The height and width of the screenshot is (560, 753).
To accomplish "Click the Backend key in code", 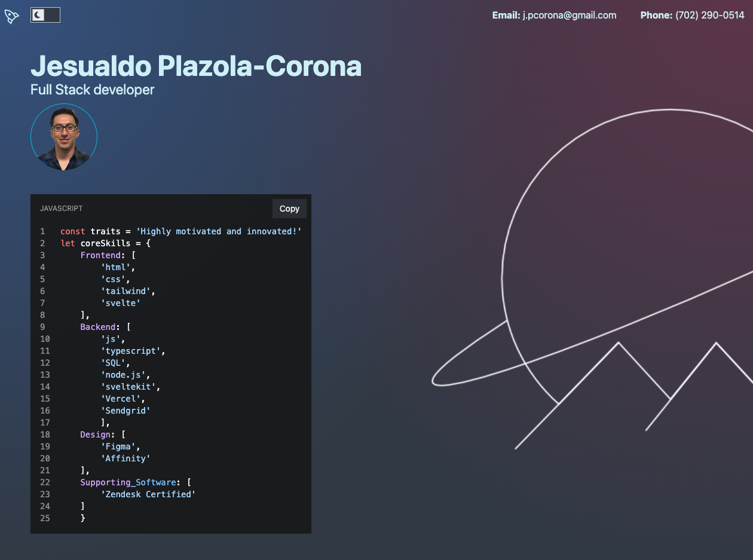I will [98, 327].
